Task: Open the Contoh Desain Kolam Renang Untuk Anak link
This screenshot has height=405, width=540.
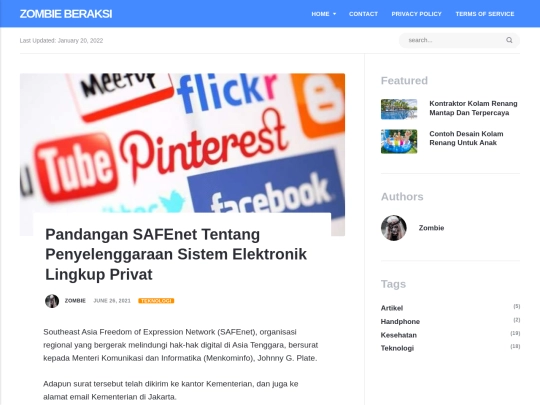Action: (466, 138)
